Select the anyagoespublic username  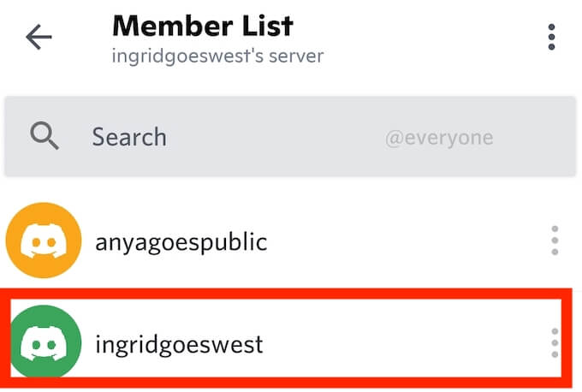[181, 242]
